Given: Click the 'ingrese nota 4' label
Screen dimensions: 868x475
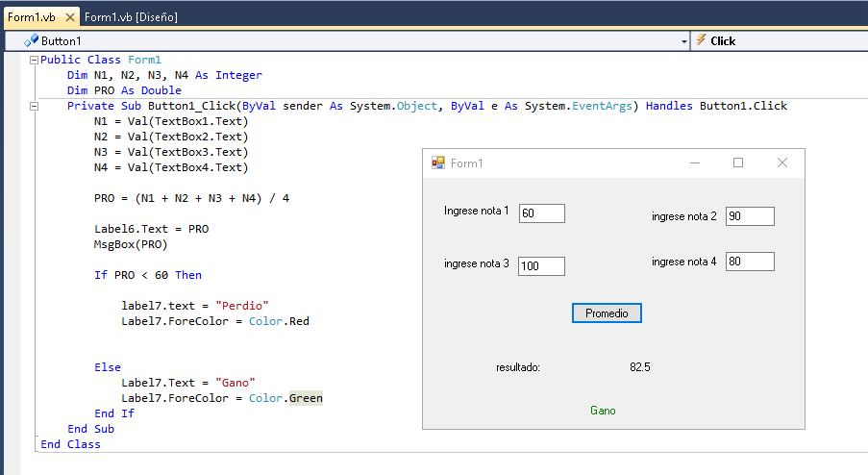Looking at the screenshot, I should coord(684,262).
